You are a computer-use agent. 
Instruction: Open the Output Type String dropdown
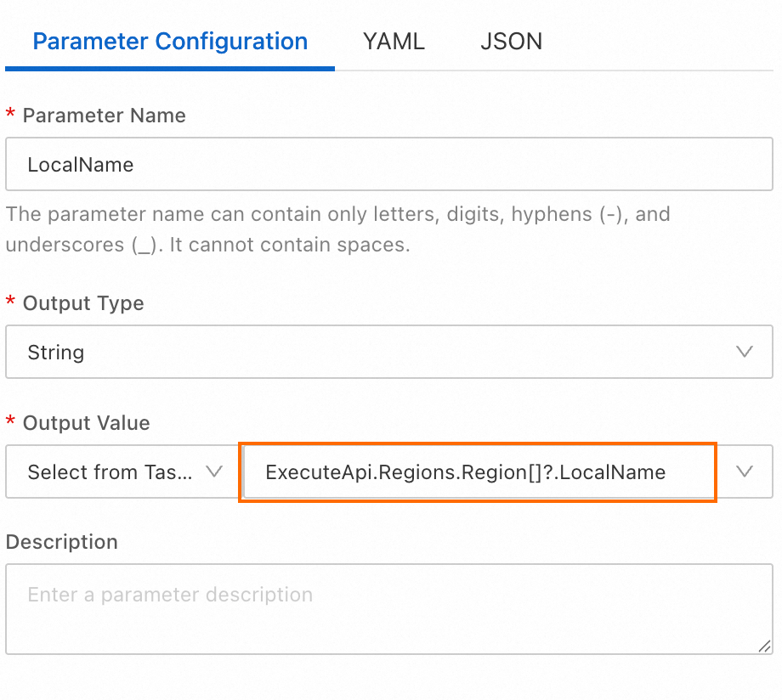[374, 352]
